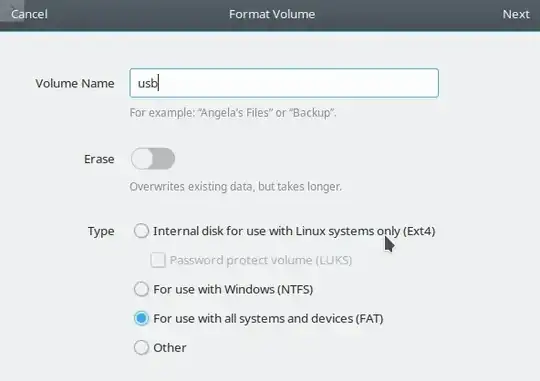Screen dimensions: 540x381
Task: Click the "Overwrites existing data" description text
Action: (236, 186)
